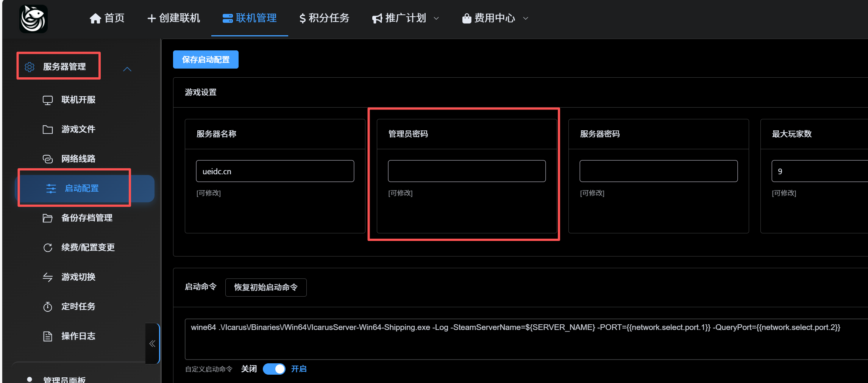
Task: Click the link icon beside 网络线路
Action: tap(48, 159)
